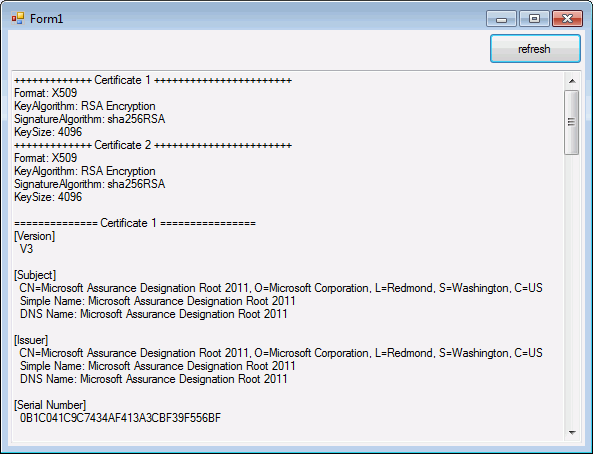Click 'Simple Name' line under [Issuer]
The image size is (593, 454).
pyautogui.click(x=158, y=366)
